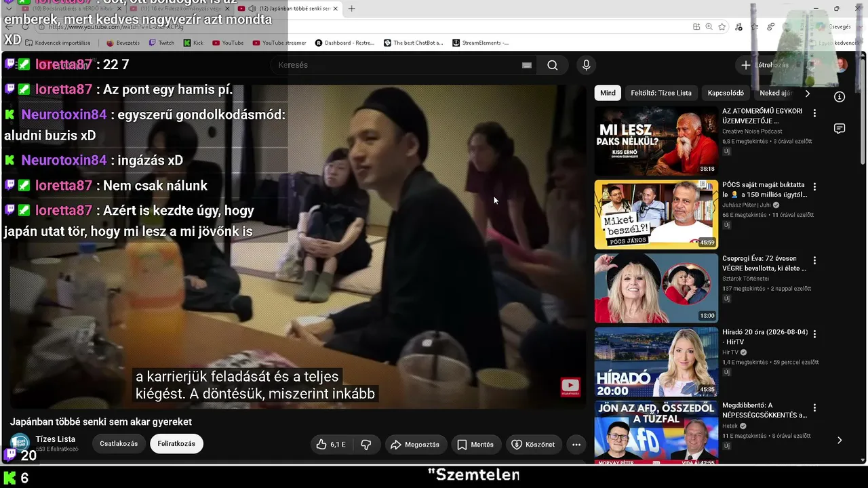Click the Feliratkozás subscribe button
Viewport: 868px width, 488px height.
pyautogui.click(x=176, y=444)
